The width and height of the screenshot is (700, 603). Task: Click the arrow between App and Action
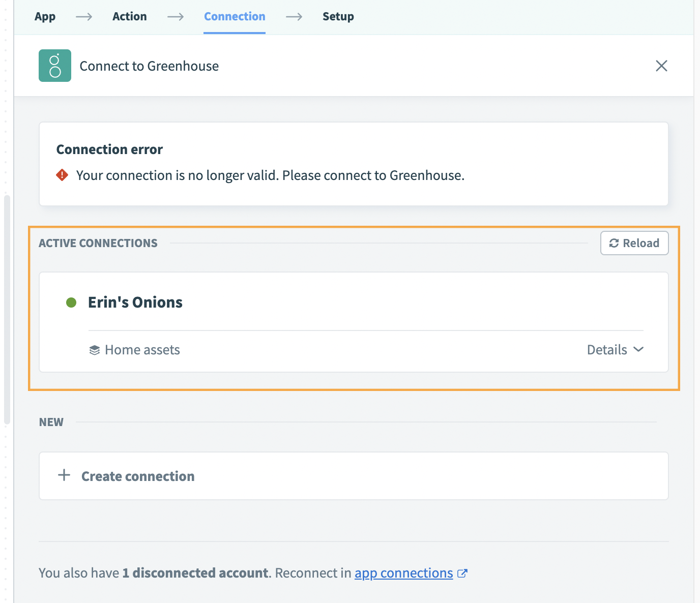pos(84,17)
